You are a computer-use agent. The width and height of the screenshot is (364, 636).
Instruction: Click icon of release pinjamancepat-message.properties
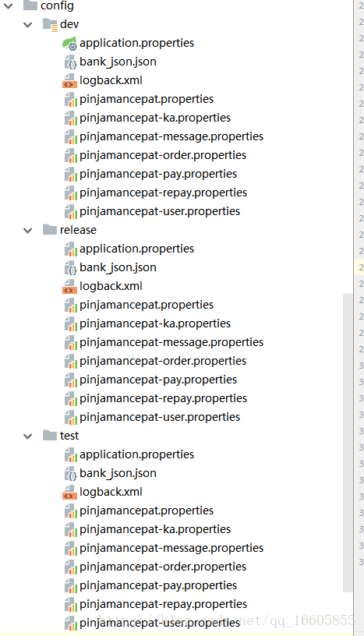point(71,342)
